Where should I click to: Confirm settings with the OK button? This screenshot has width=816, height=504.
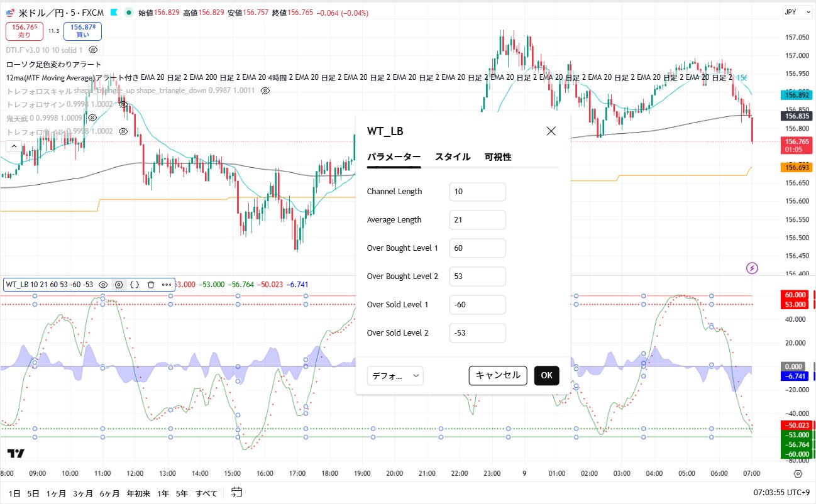click(546, 376)
